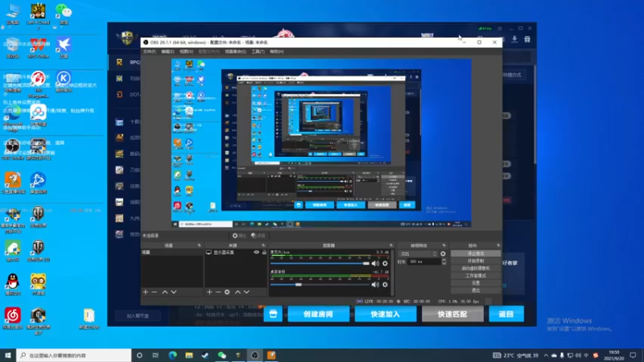This screenshot has width=644, height=362.
Task: Open the 工具(T) menu in OBS
Action: click(x=258, y=51)
